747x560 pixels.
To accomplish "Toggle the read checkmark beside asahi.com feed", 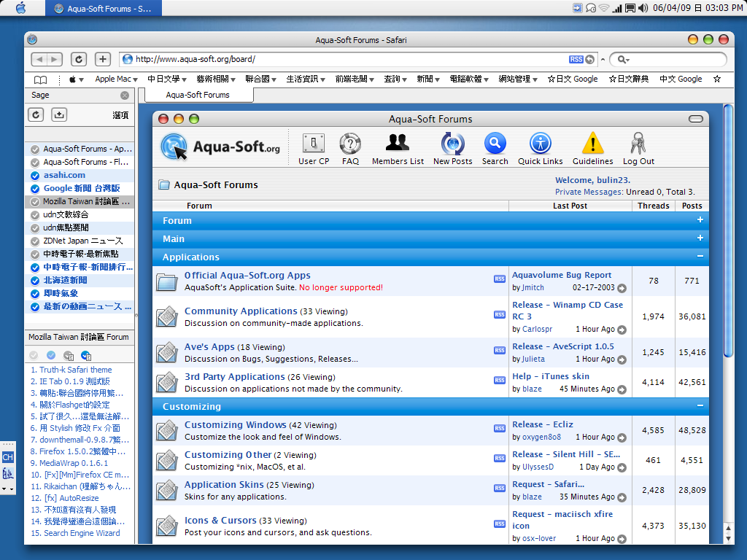I will [35, 175].
